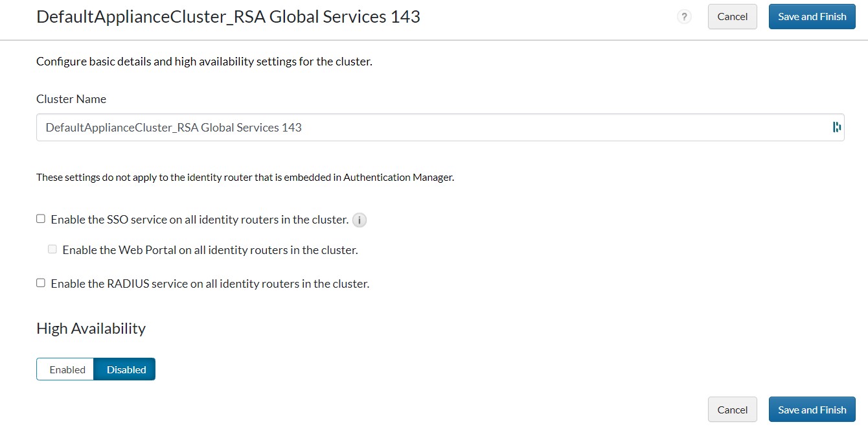This screenshot has width=868, height=429.
Task: Click the DefaultApplianceCluster page title heading
Action: coord(228,17)
